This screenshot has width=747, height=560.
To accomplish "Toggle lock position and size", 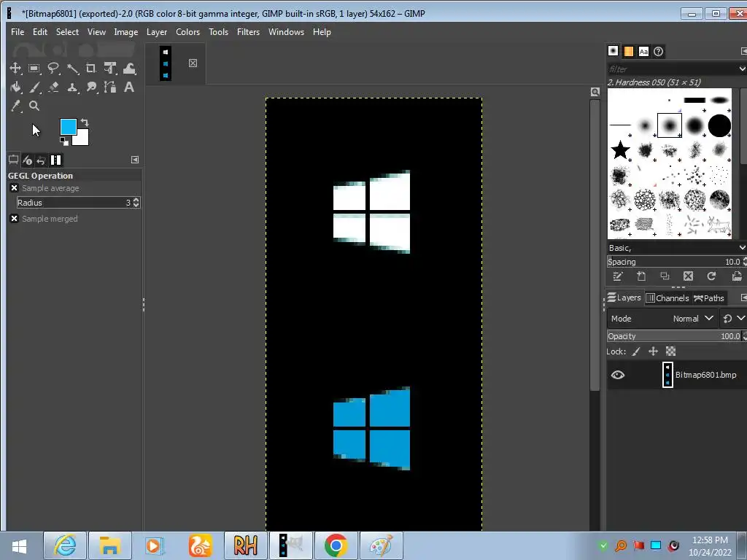I will tap(653, 351).
